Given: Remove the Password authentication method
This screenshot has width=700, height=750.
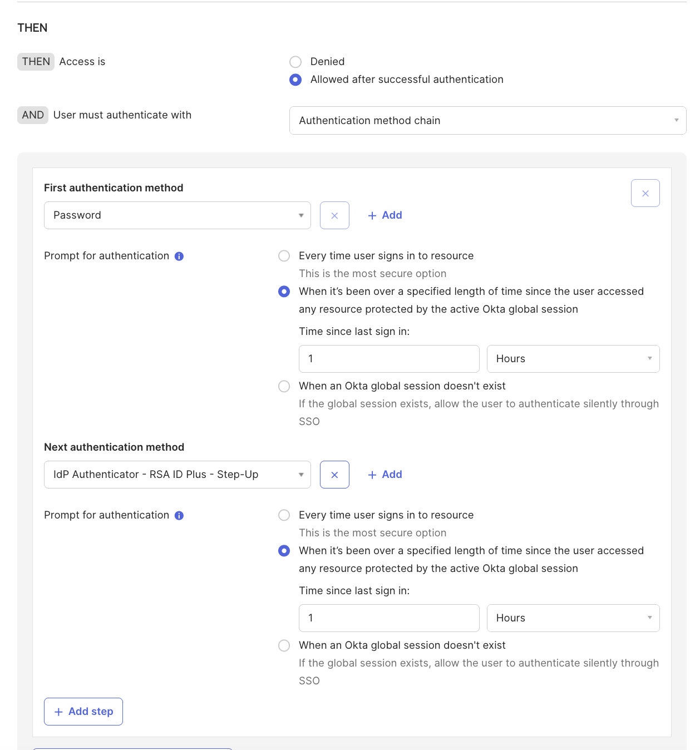Looking at the screenshot, I should [x=334, y=215].
